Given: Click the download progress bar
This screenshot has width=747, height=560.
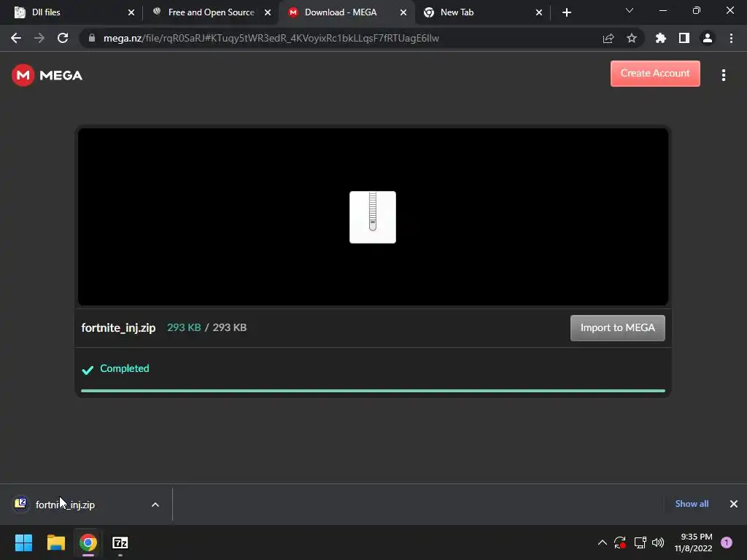Looking at the screenshot, I should click(x=373, y=391).
